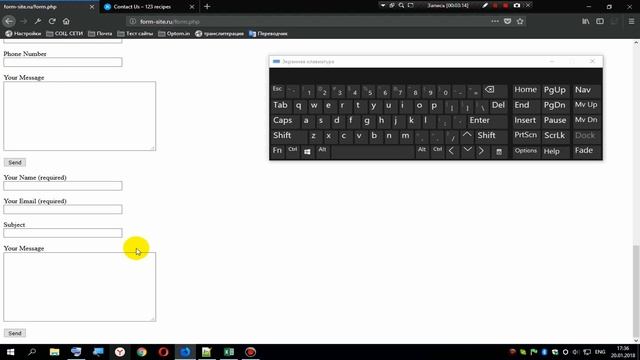Tap PrtScn on the on-screen keyboard
This screenshot has height=360, width=640.
coord(526,136)
